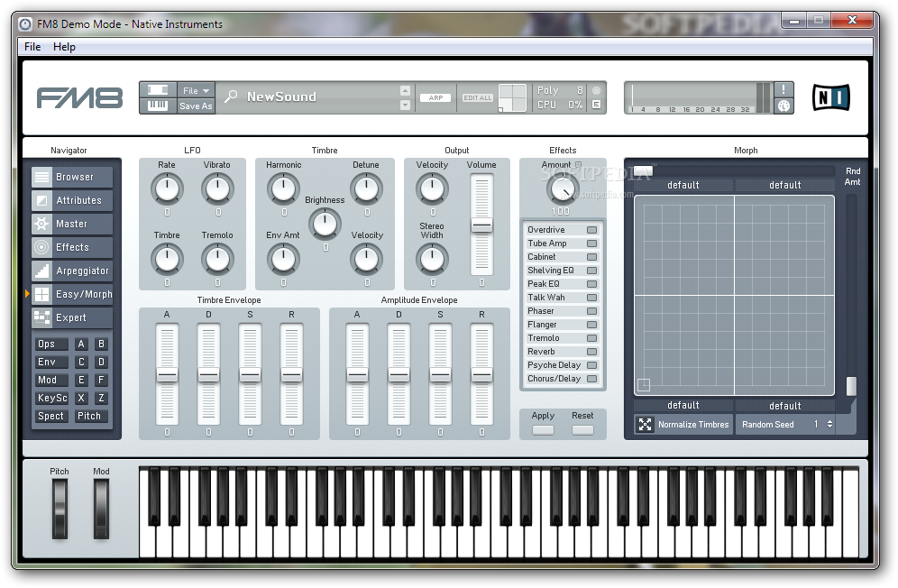Open the Ops expert tab
This screenshot has height=588, width=898.
pyautogui.click(x=51, y=344)
